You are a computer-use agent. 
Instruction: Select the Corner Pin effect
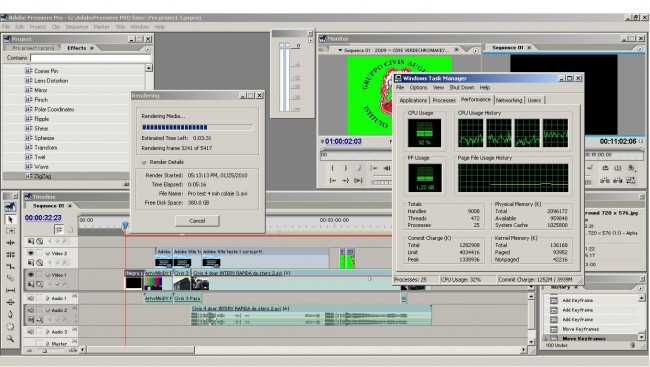(x=46, y=71)
